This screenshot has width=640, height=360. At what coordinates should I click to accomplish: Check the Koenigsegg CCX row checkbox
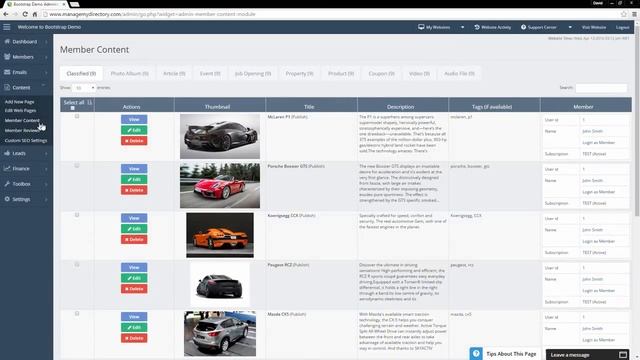pos(77,215)
